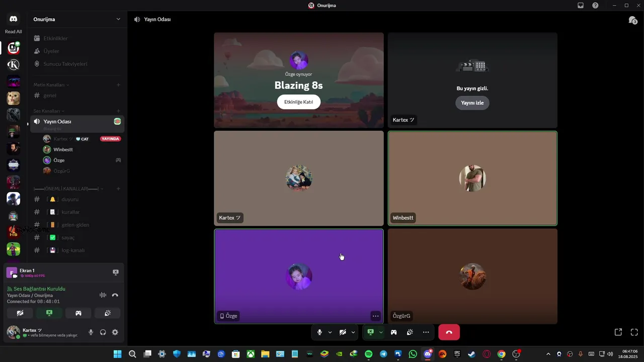Create channel plus next to Ses Kanalları

click(118, 111)
